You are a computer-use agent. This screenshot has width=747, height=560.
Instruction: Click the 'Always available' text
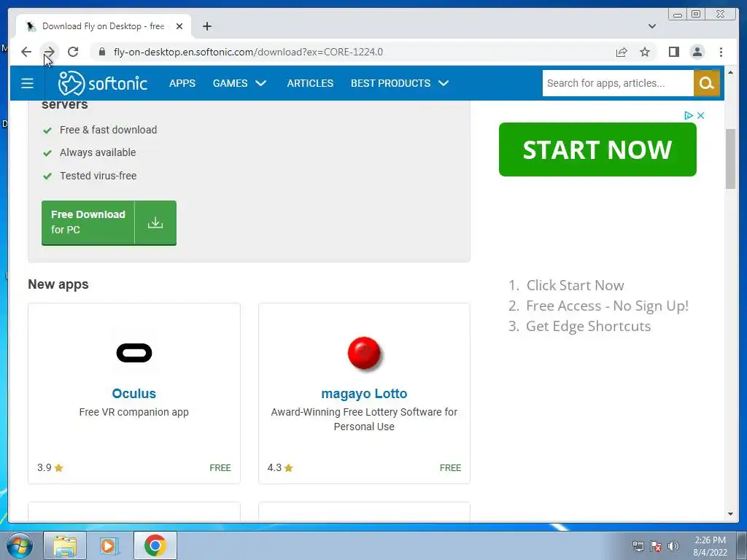[98, 152]
